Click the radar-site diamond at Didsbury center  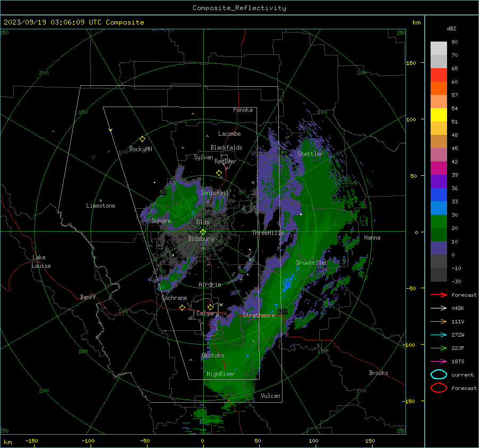tap(203, 232)
